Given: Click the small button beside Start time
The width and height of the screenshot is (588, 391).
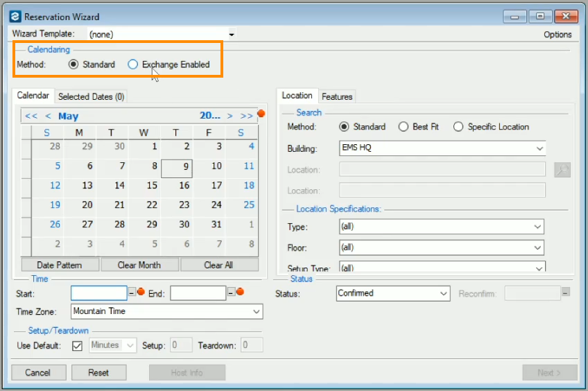Looking at the screenshot, I should tap(132, 293).
